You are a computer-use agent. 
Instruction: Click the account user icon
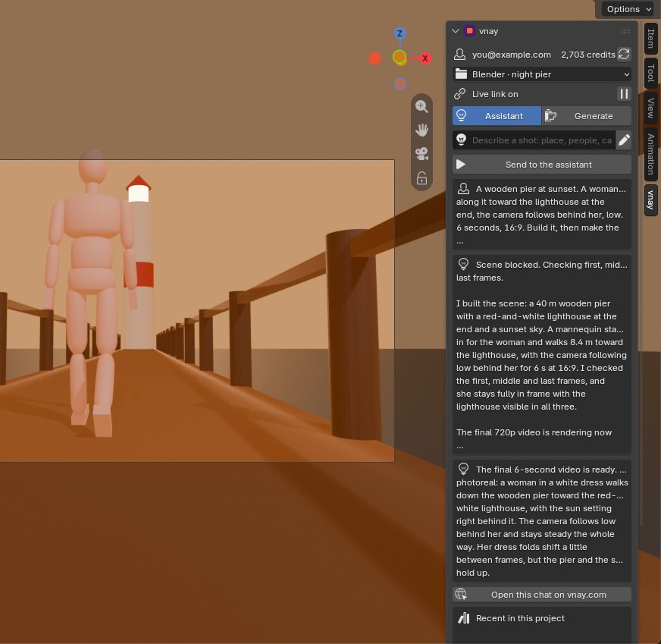460,55
